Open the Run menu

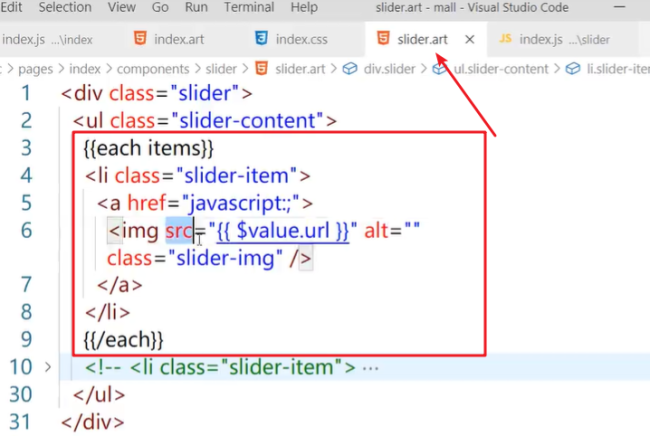coord(196,7)
